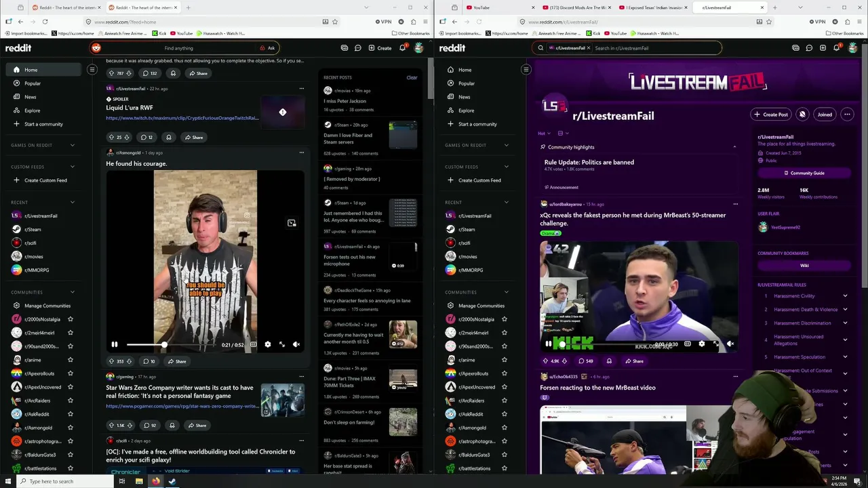Seek the 'He found his courage' video progress bar
This screenshot has height=488, width=868.
(x=172, y=344)
